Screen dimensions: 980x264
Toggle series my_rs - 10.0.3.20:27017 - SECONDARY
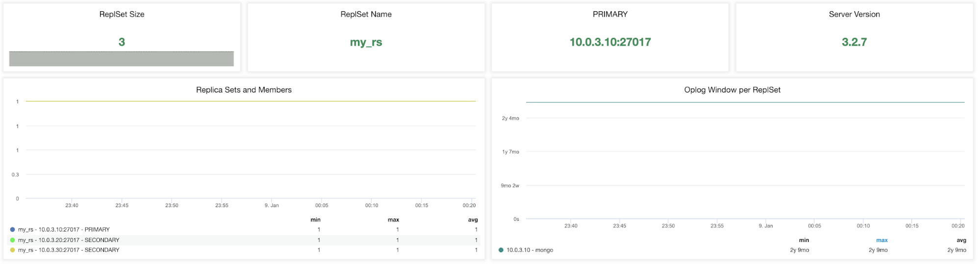coord(69,240)
